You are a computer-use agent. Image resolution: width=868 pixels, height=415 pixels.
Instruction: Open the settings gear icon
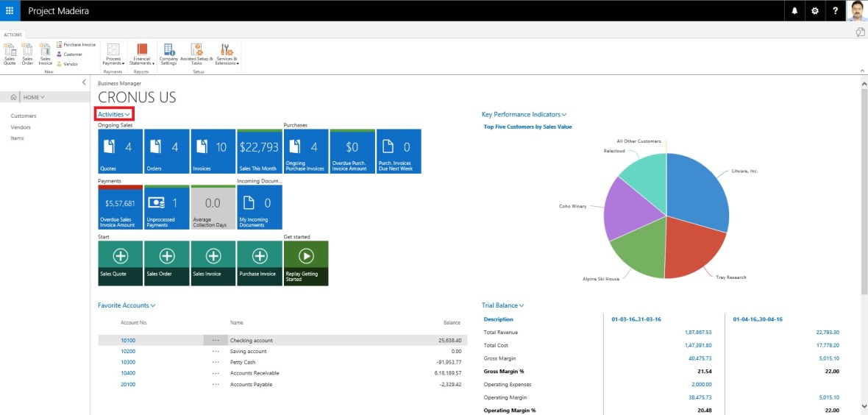click(814, 11)
